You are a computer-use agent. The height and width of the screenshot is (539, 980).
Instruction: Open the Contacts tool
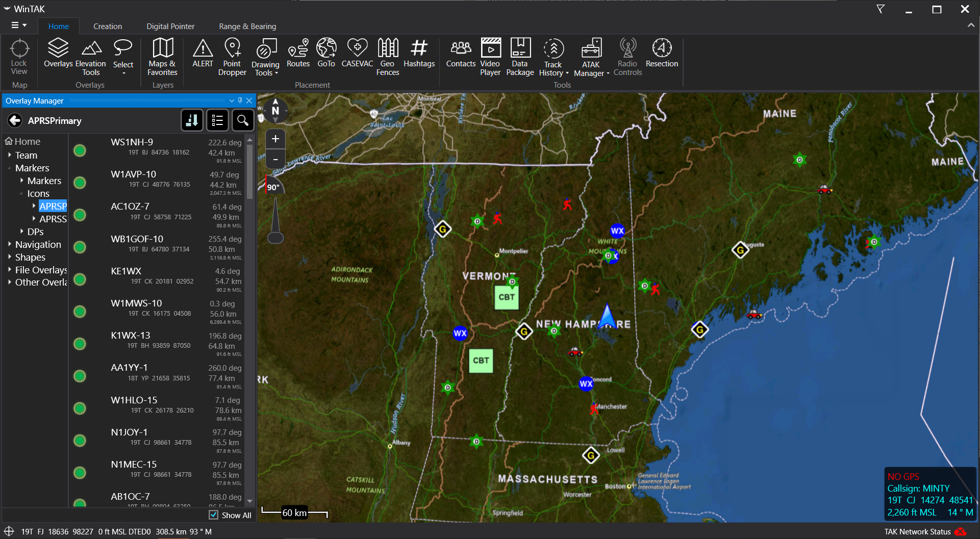coord(461,53)
